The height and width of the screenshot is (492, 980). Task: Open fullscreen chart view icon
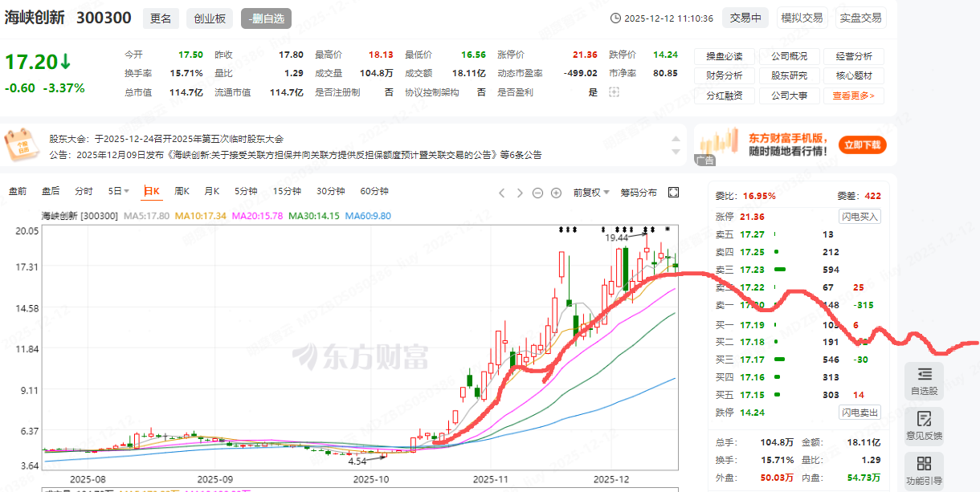(x=673, y=192)
